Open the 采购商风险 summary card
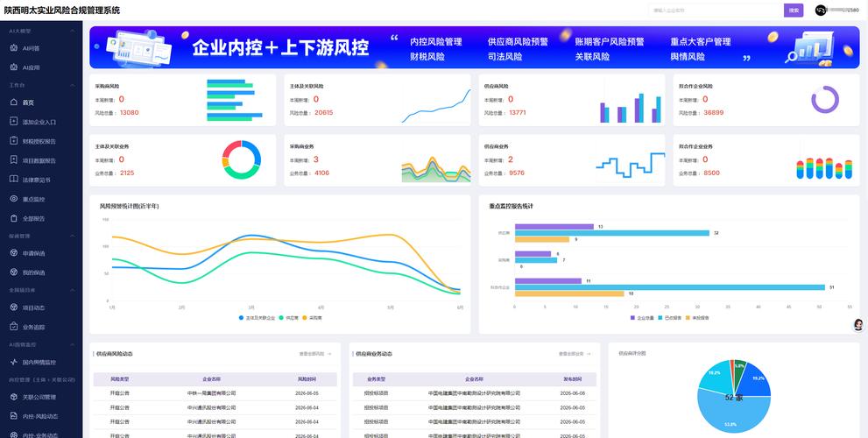 pyautogui.click(x=183, y=100)
